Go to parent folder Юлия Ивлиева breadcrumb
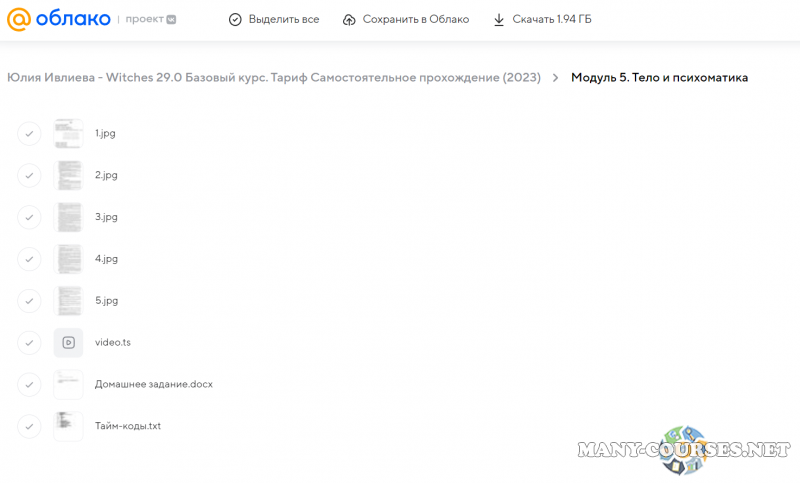800x483 pixels. (x=274, y=78)
